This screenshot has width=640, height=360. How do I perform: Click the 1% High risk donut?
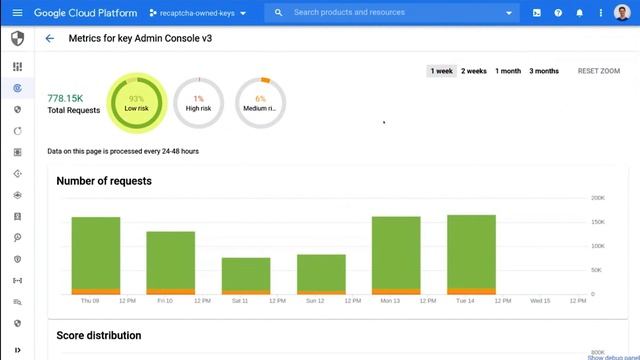click(x=198, y=103)
